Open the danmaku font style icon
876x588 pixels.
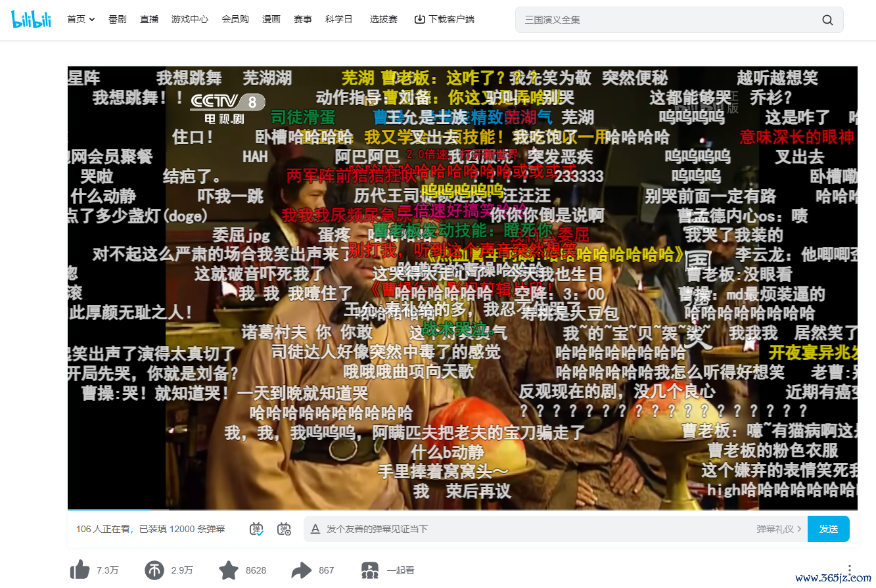click(315, 529)
